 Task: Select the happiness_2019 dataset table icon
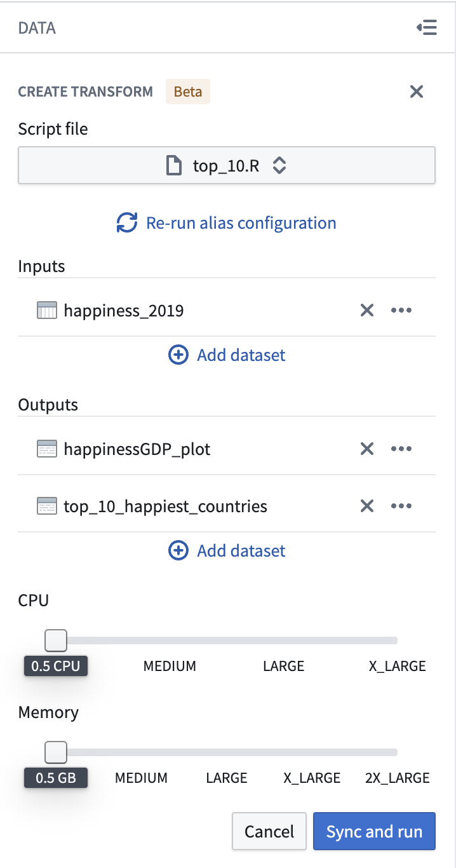click(x=48, y=311)
